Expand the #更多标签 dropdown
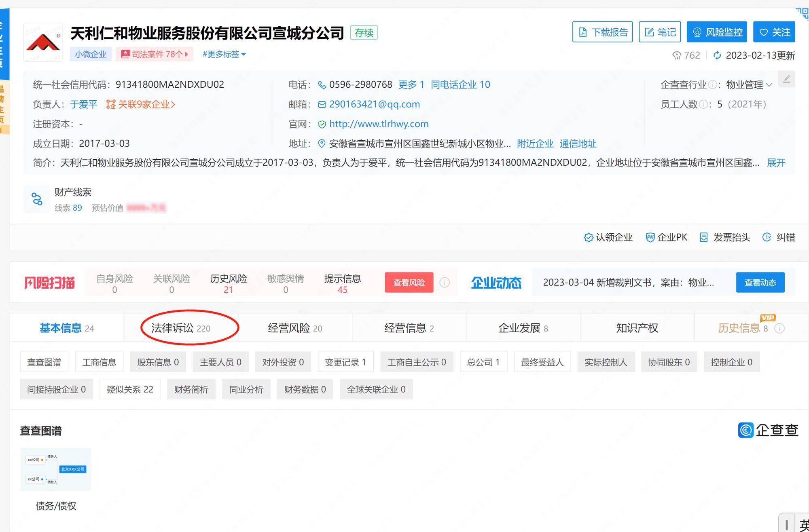 coord(224,54)
